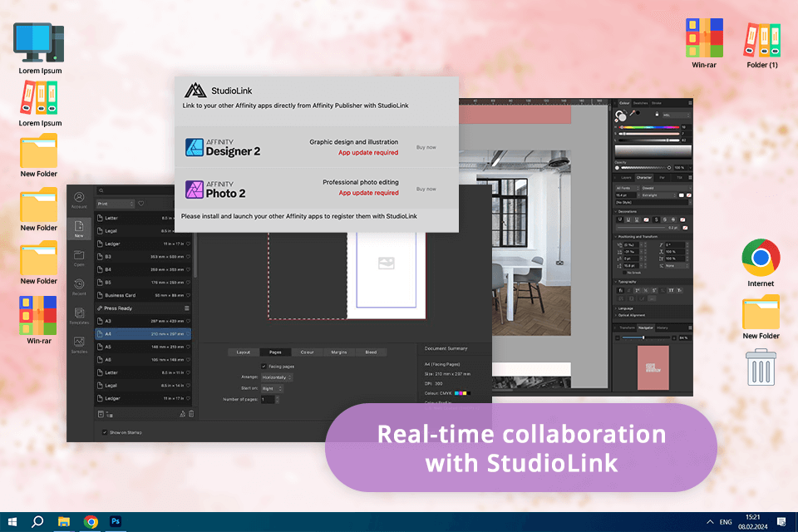Screen dimensions: 798x532
Task: Favourite the B3 preset heart
Action: pyautogui.click(x=189, y=257)
